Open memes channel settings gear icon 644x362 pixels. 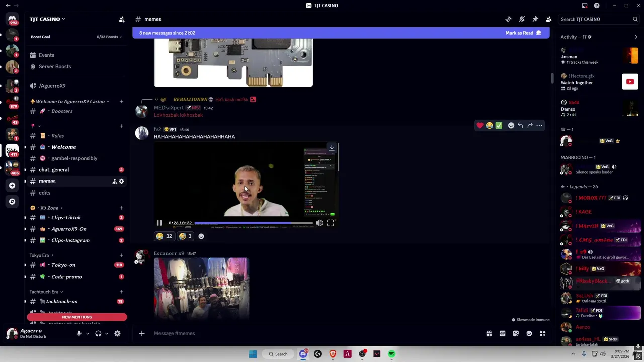(121, 182)
